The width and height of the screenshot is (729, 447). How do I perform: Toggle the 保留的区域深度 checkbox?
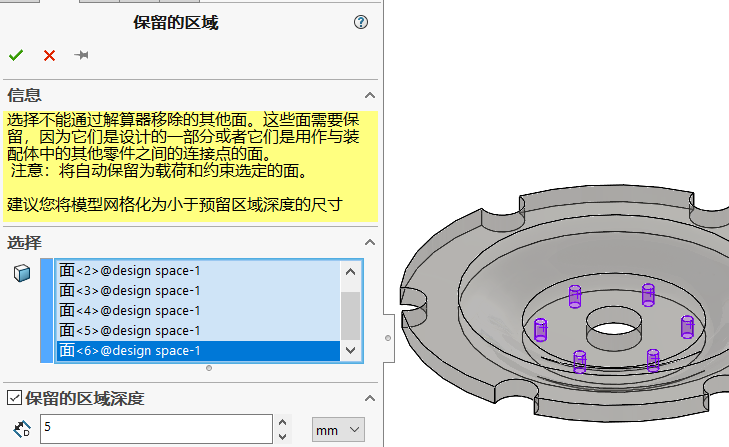pyautogui.click(x=14, y=398)
